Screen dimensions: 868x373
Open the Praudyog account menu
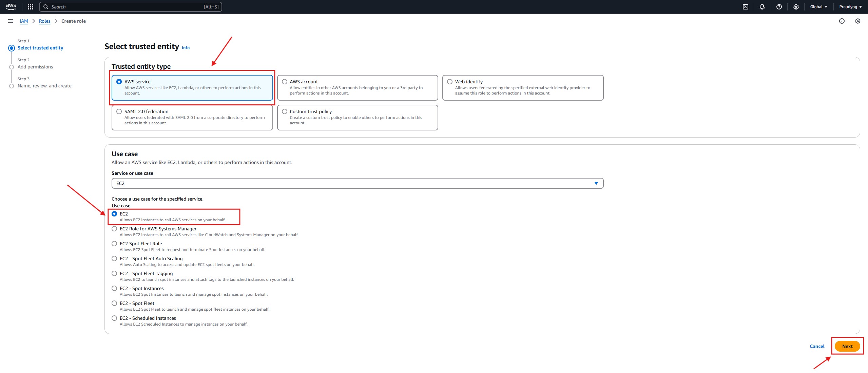pyautogui.click(x=850, y=7)
